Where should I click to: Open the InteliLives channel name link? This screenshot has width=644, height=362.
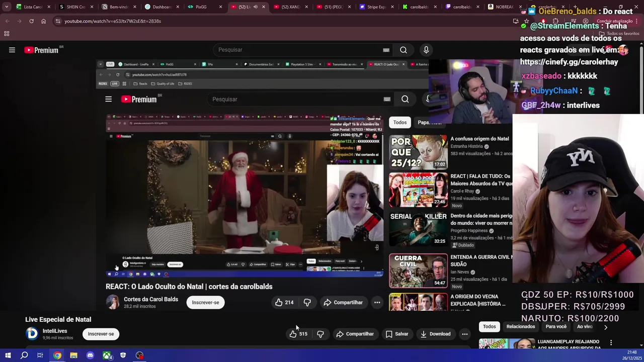(55, 331)
